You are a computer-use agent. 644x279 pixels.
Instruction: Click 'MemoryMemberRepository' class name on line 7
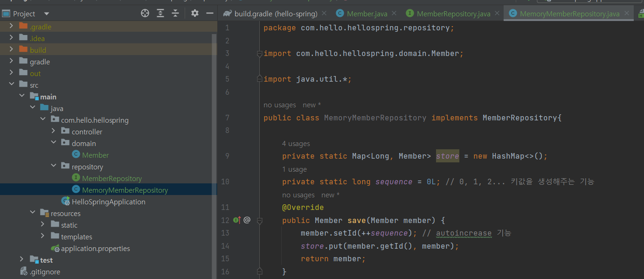click(x=375, y=118)
